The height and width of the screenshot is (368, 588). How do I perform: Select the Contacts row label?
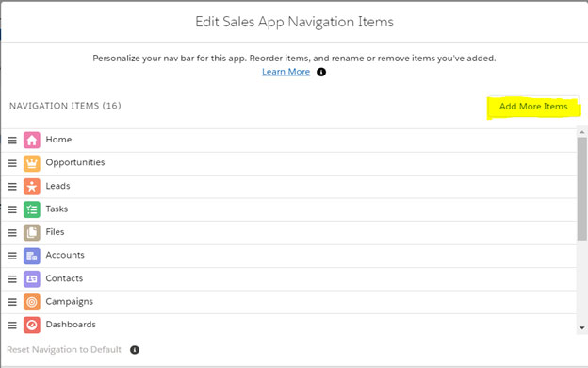tap(64, 278)
